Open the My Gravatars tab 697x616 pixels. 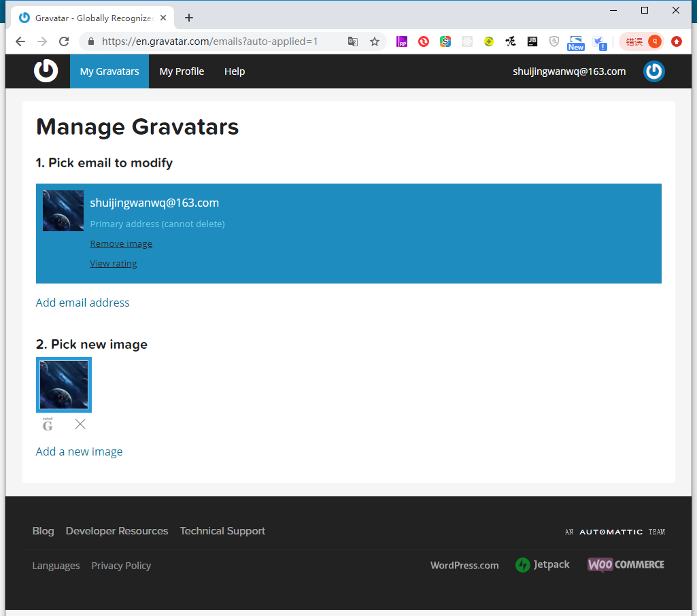[x=109, y=71]
